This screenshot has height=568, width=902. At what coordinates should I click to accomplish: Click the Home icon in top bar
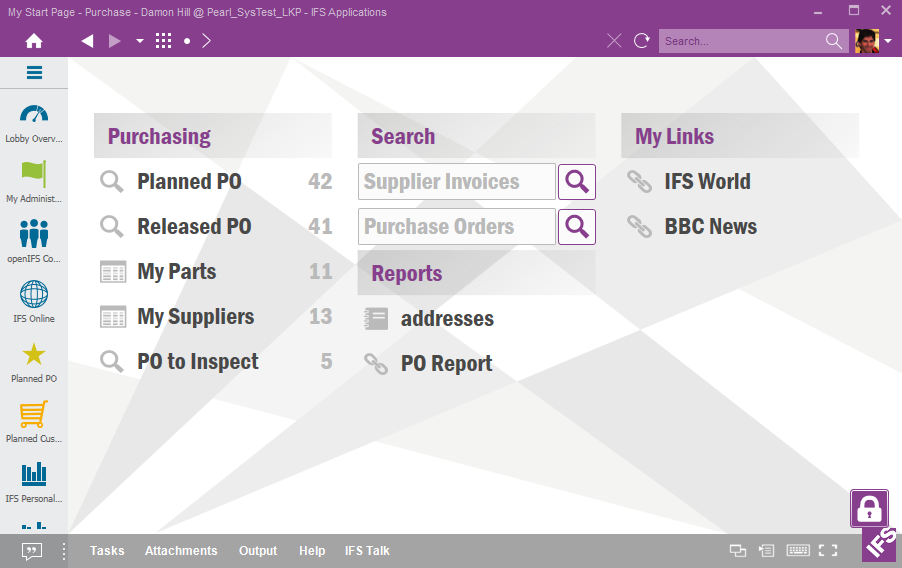[x=34, y=41]
